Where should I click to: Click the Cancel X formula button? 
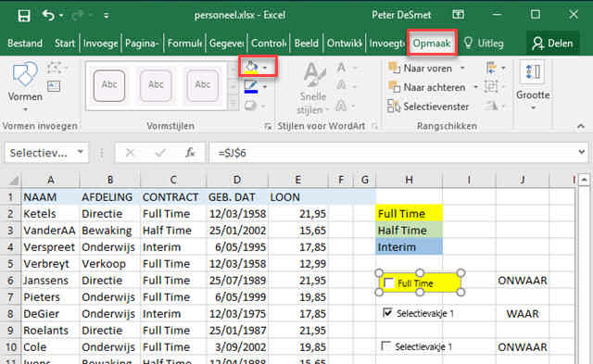130,153
